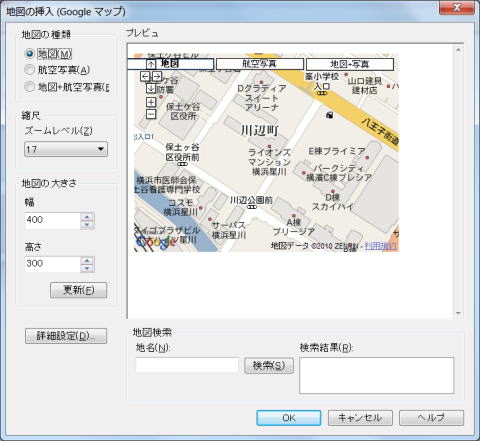The height and width of the screenshot is (441, 480).
Task: Increase the 幅 width value
Action: (87, 217)
